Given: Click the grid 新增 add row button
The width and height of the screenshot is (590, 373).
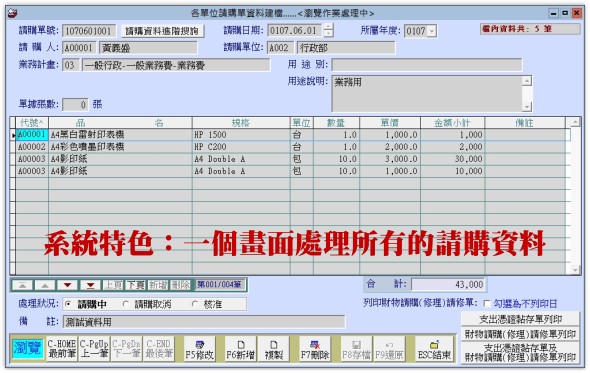Looking at the screenshot, I should (158, 285).
